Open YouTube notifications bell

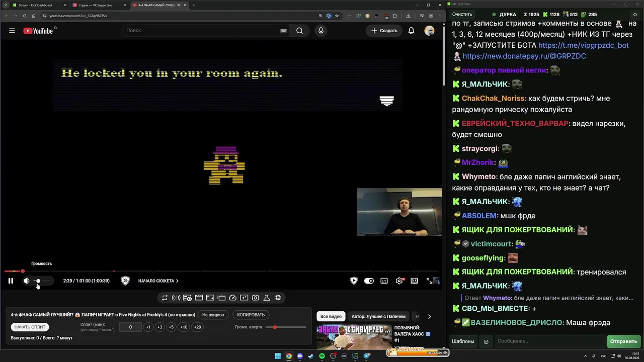(x=411, y=31)
